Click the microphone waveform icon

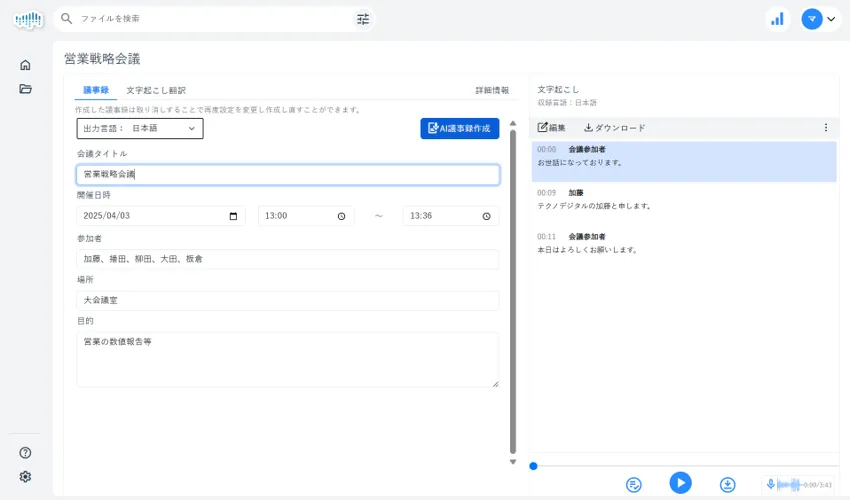click(770, 484)
